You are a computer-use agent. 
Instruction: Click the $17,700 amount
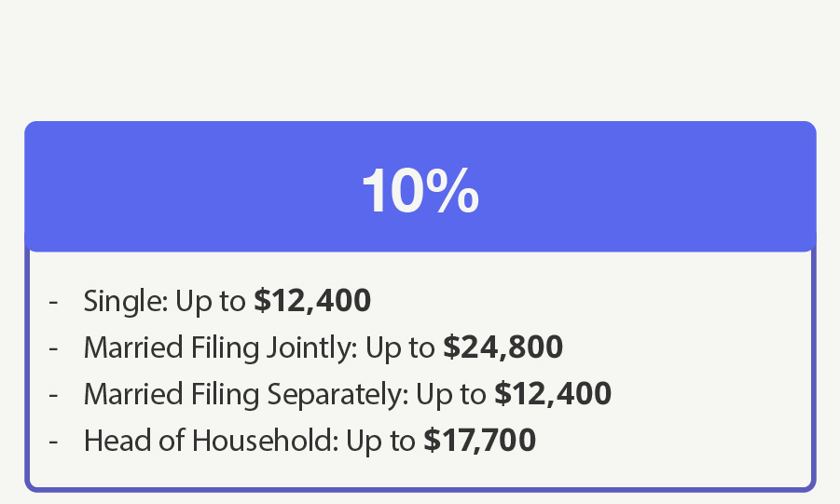tap(480, 441)
